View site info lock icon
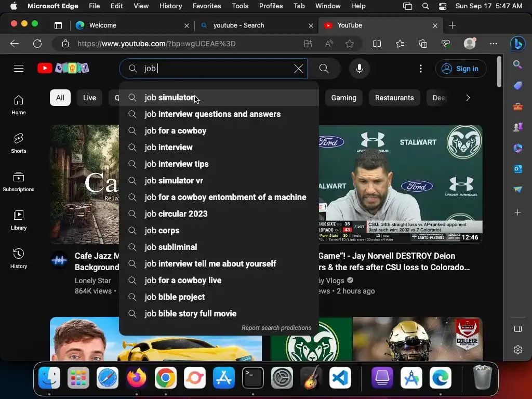Screen dimensions: 532x399 click(x=65, y=44)
